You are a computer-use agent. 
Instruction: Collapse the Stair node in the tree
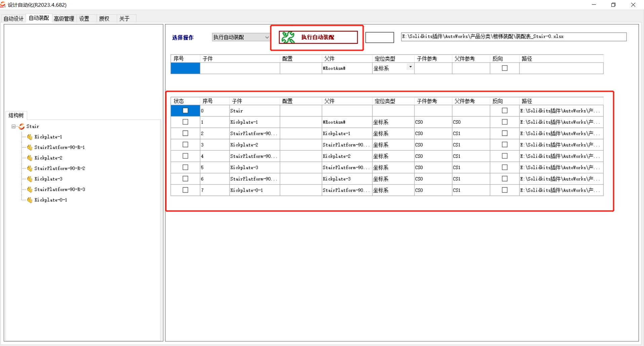click(13, 126)
